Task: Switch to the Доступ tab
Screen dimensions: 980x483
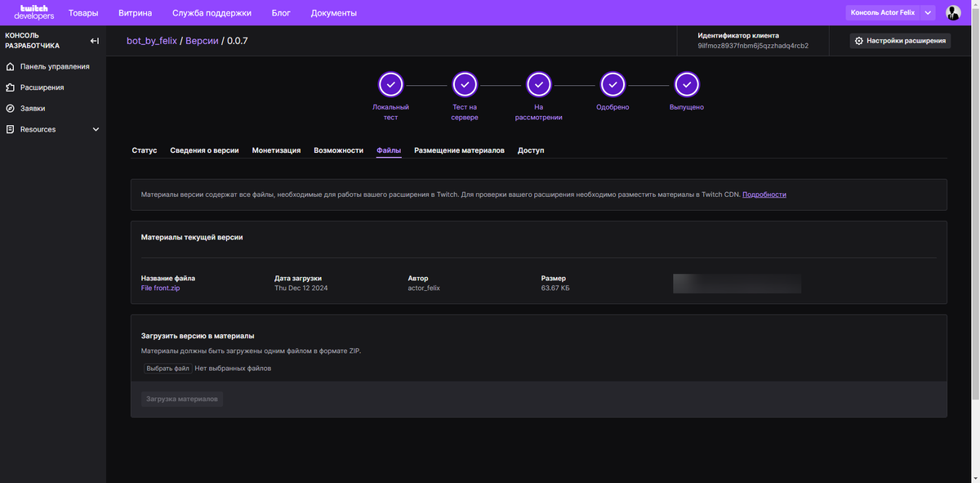Action: point(531,150)
